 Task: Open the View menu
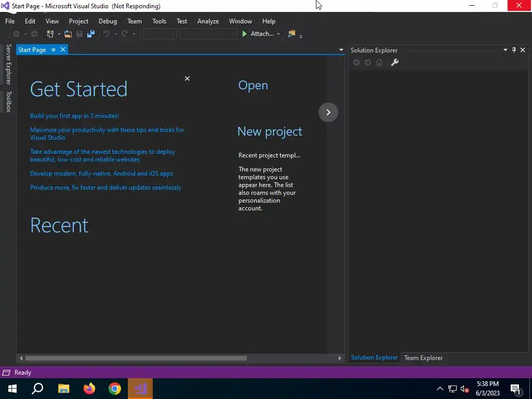pyautogui.click(x=52, y=21)
